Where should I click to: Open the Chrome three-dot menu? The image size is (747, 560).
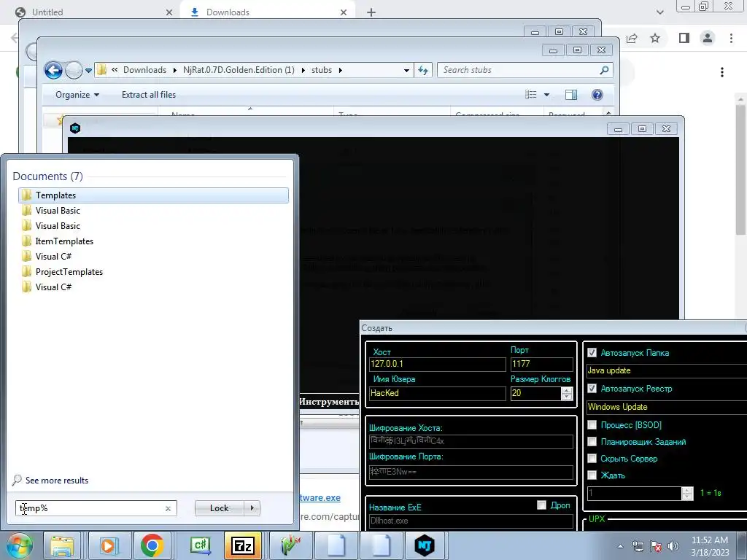pyautogui.click(x=731, y=38)
